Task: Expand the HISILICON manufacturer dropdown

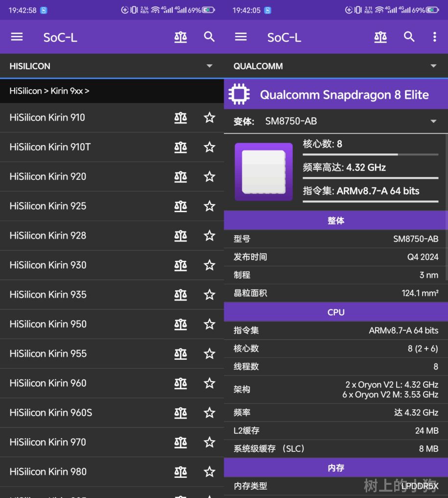Action: tap(210, 66)
